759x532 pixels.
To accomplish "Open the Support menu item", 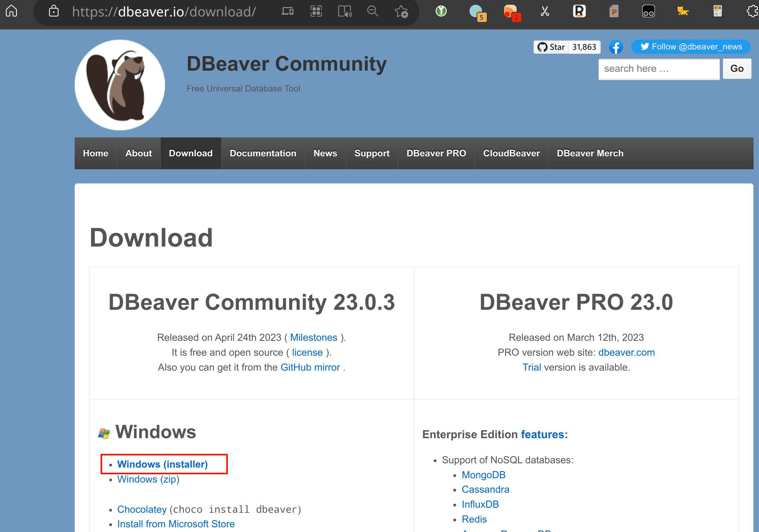I will [372, 153].
